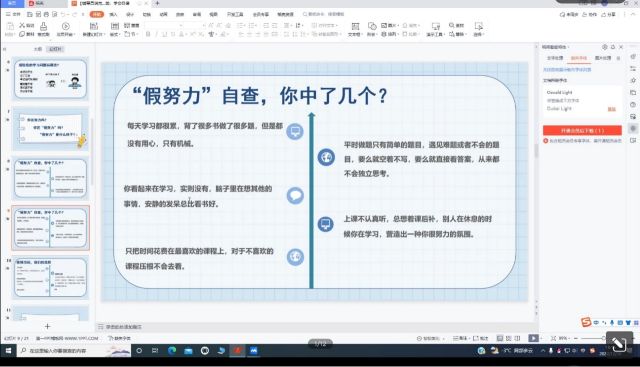Toggle Italic text formatting
The image size is (640, 367).
pos(157,34)
